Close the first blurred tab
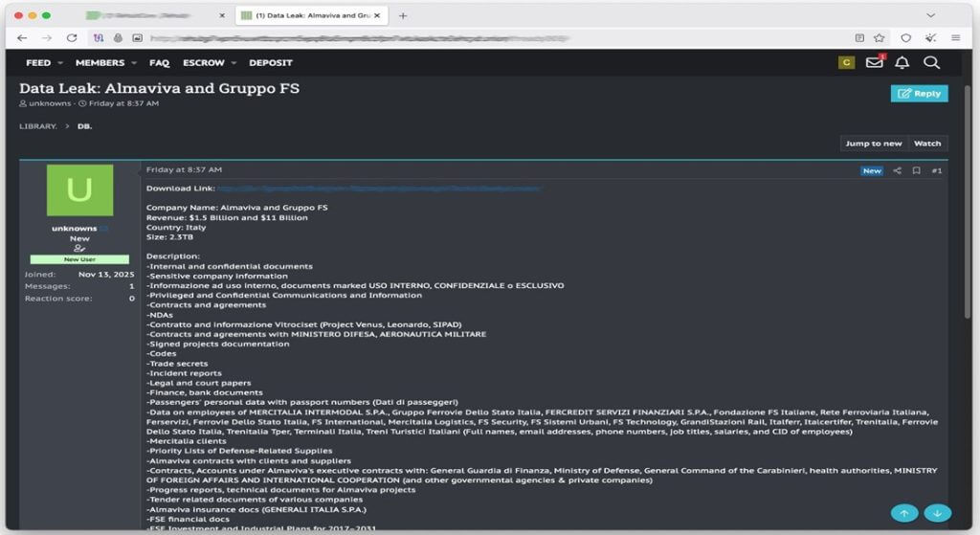This screenshot has width=980, height=535. click(x=222, y=15)
